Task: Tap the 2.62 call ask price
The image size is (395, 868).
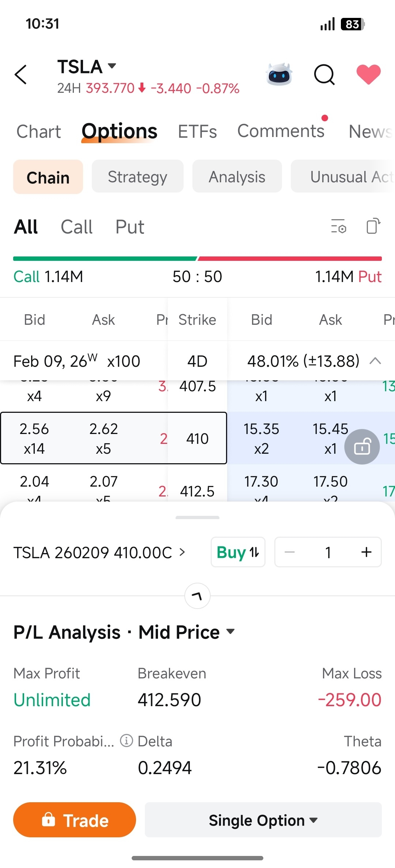Action: [x=104, y=429]
